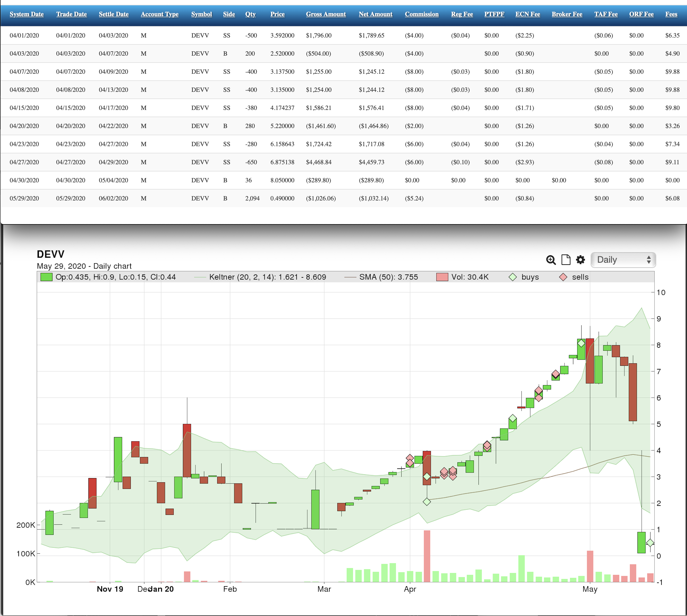Click the green candle color legend box

click(x=46, y=277)
